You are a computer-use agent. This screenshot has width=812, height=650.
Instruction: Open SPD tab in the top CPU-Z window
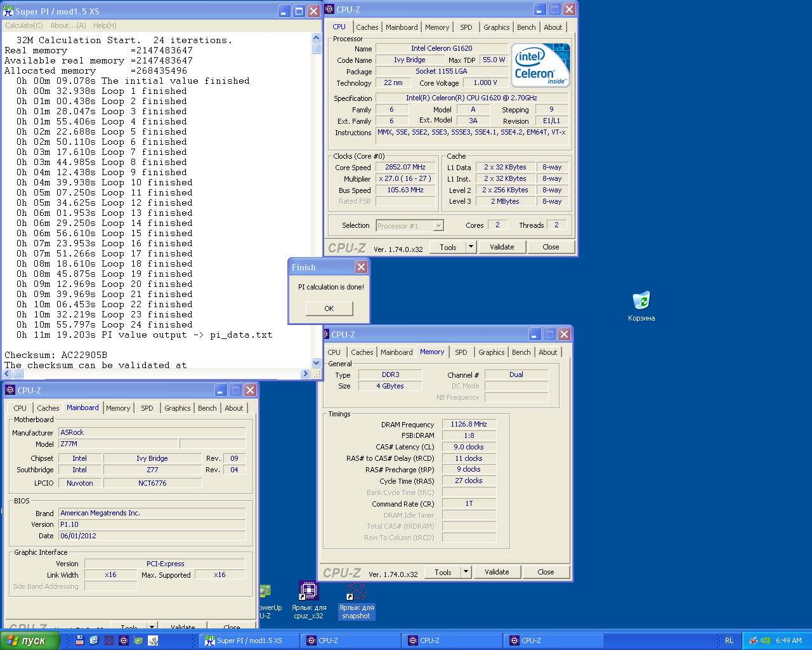click(466, 27)
